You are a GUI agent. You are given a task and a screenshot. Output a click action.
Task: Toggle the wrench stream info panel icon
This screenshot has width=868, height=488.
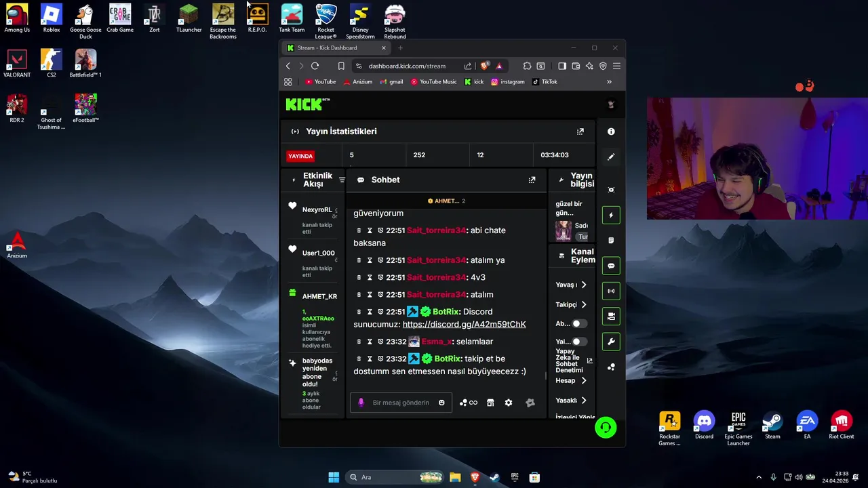[x=611, y=342]
